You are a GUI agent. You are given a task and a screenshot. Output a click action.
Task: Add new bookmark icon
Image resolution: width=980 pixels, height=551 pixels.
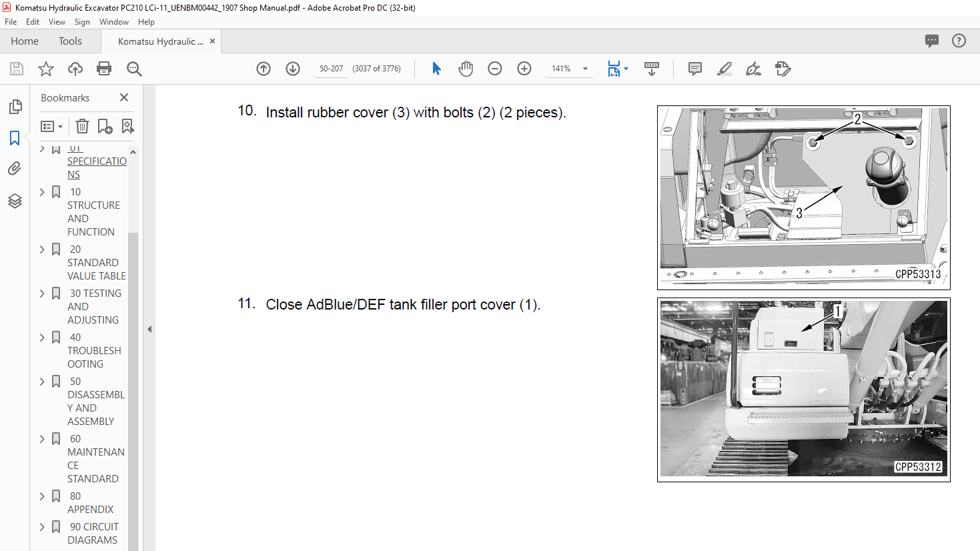[x=105, y=126]
